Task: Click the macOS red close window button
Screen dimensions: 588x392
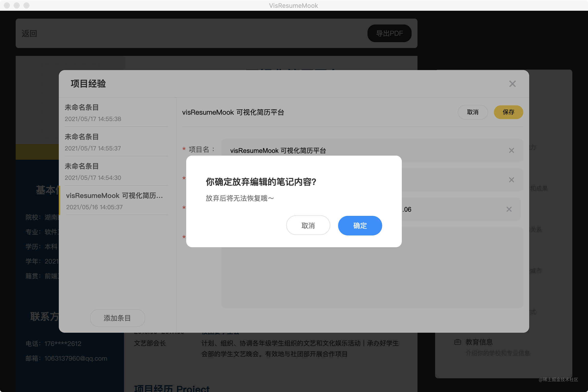Action: (x=7, y=5)
